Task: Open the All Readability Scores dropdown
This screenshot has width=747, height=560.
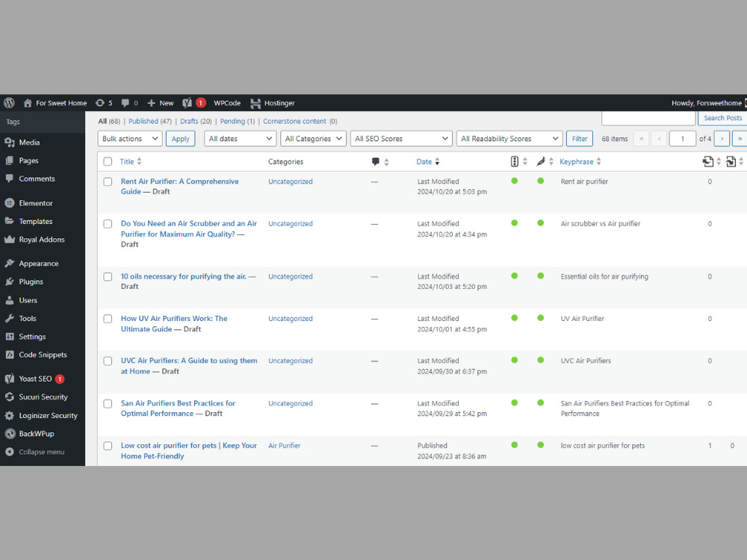Action: coord(509,139)
